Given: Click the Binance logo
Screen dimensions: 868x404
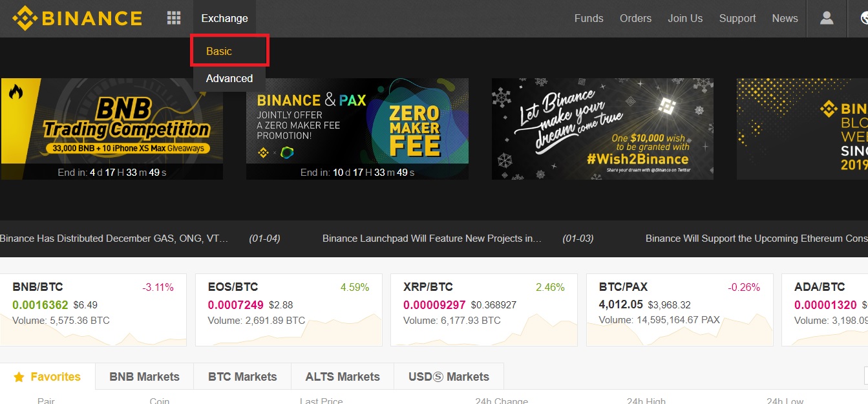Looking at the screenshot, I should pyautogui.click(x=78, y=18).
